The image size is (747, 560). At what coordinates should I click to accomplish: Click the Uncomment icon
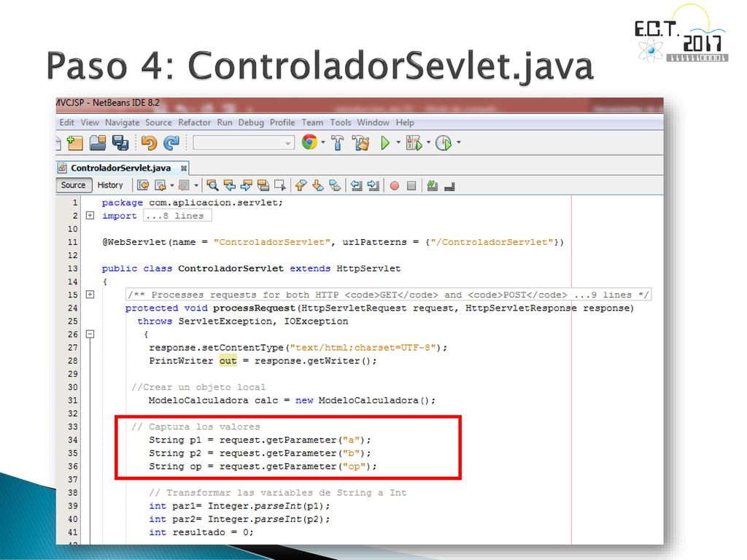click(x=449, y=186)
